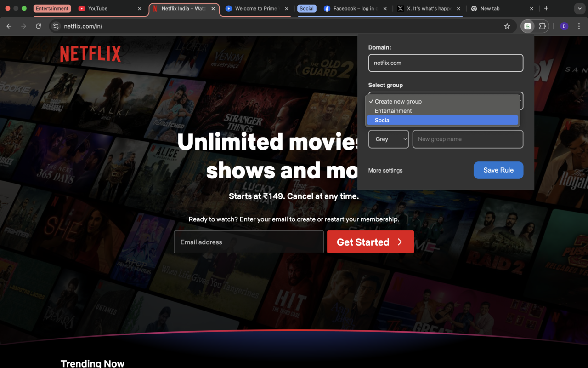
Task: Click the Domain field with netflix.com
Action: (446, 63)
